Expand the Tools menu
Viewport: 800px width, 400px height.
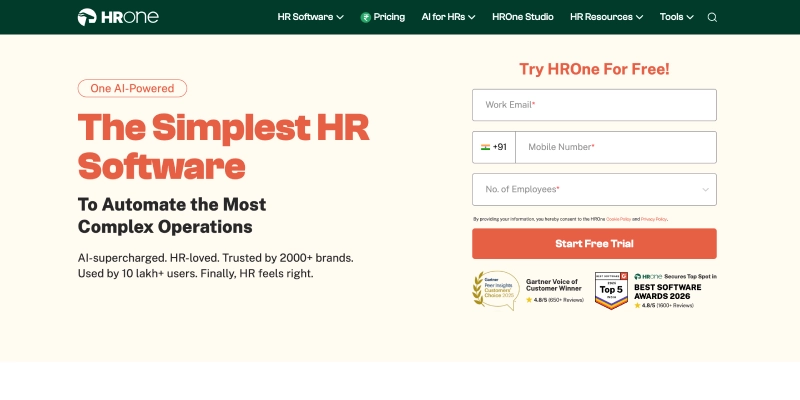click(x=677, y=17)
